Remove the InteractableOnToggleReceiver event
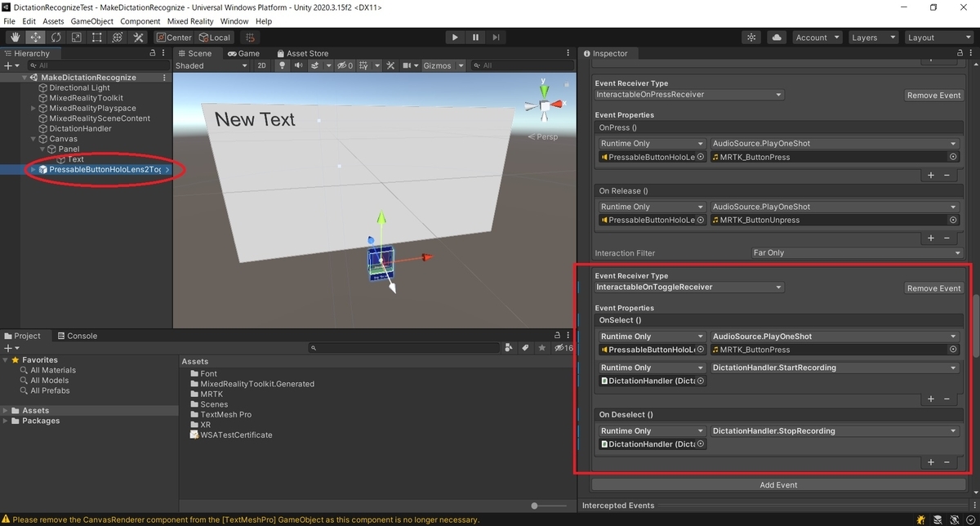The height and width of the screenshot is (526, 980). point(933,288)
